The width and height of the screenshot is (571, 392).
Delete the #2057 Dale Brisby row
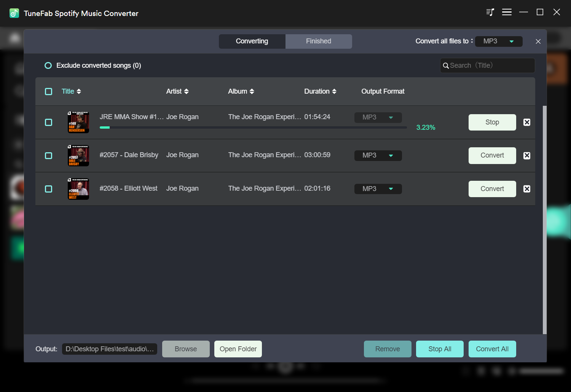(526, 156)
